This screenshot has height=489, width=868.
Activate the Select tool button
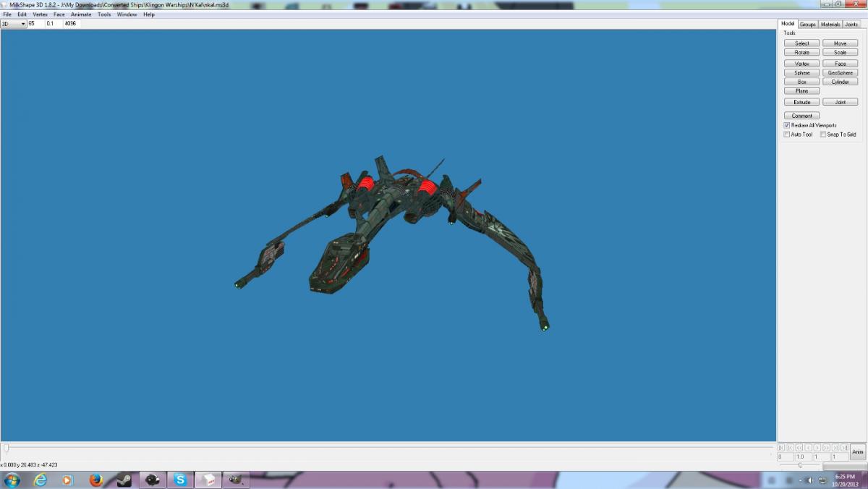(802, 43)
